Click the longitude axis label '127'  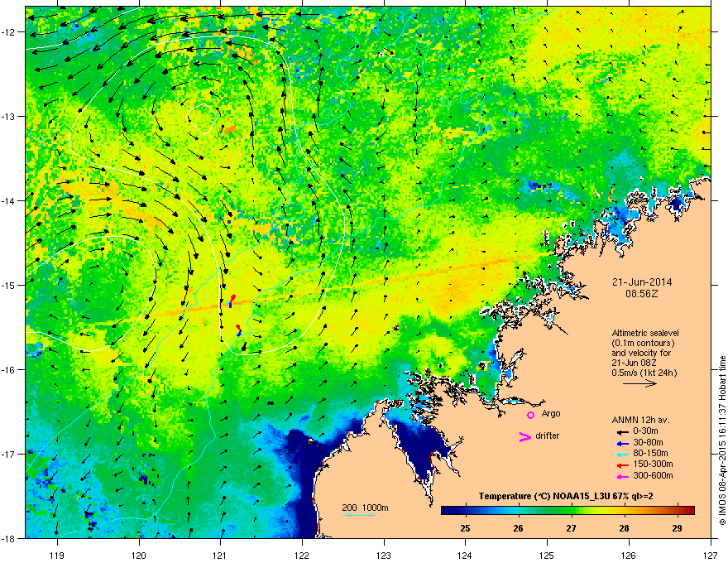[x=711, y=555]
